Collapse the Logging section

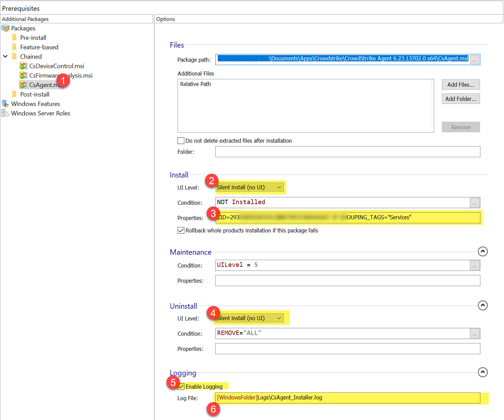pyautogui.click(x=483, y=372)
